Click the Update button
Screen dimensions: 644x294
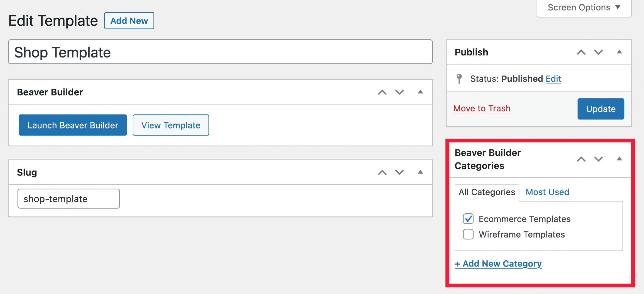601,109
